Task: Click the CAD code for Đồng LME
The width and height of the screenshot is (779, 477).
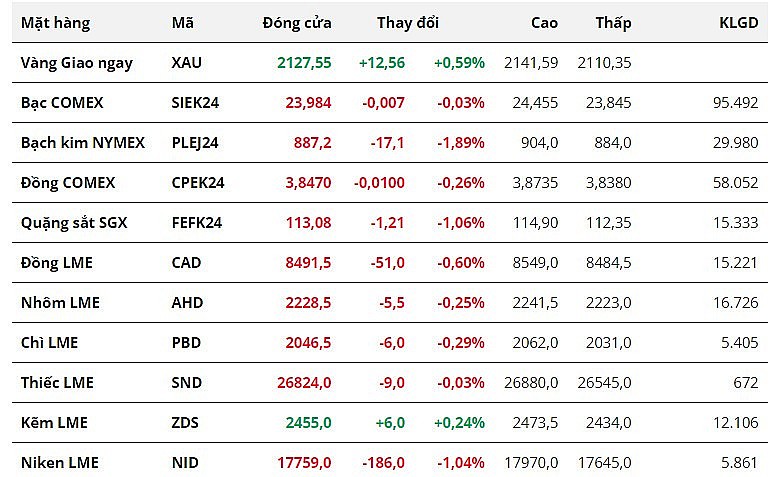Action: [x=186, y=262]
